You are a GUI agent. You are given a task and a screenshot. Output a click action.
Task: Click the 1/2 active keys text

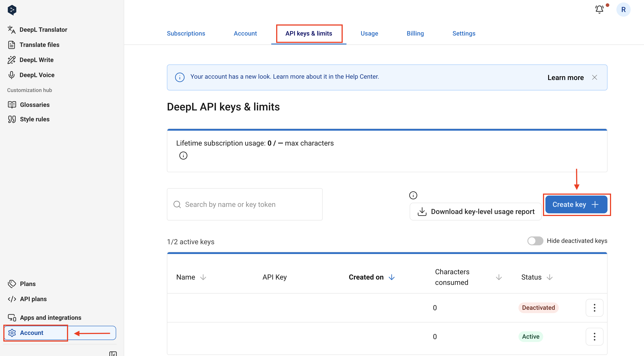tap(190, 242)
